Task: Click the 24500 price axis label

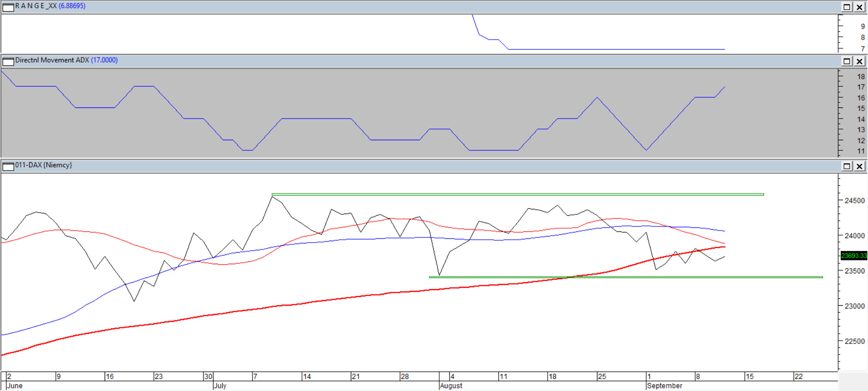Action: (854, 201)
